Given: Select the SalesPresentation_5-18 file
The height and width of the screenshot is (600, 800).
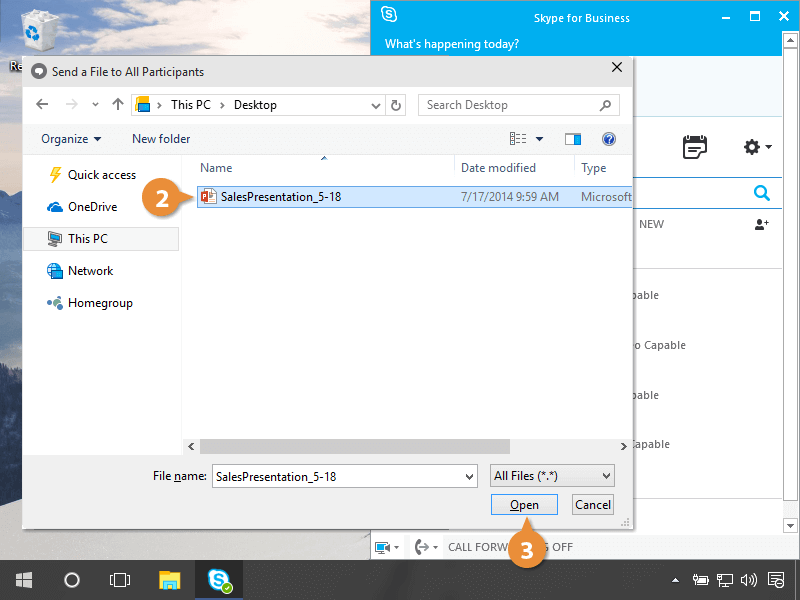Looking at the screenshot, I should click(x=280, y=197).
